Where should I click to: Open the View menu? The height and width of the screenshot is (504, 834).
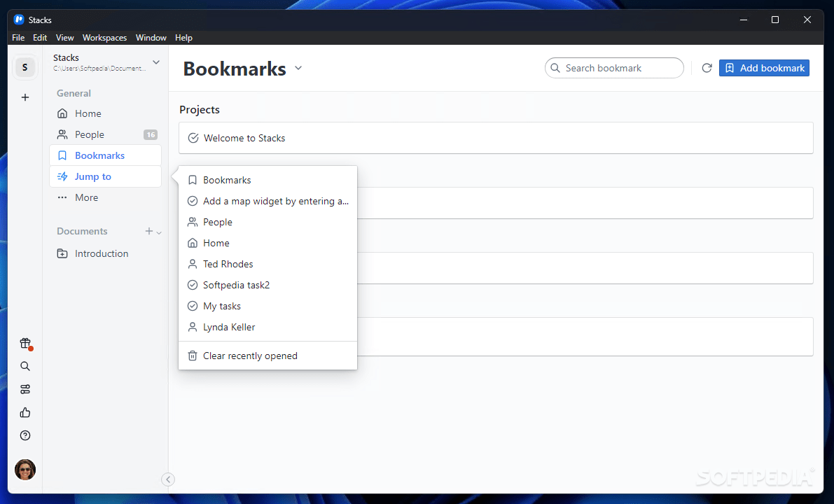pos(65,38)
